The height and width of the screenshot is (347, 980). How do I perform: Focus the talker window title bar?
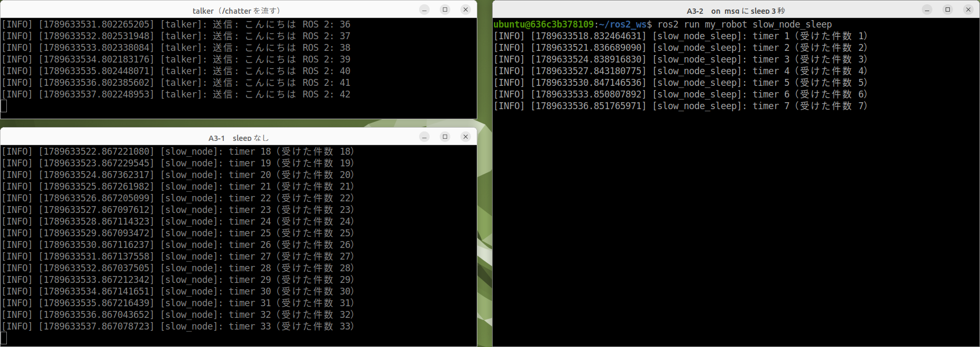click(x=238, y=10)
